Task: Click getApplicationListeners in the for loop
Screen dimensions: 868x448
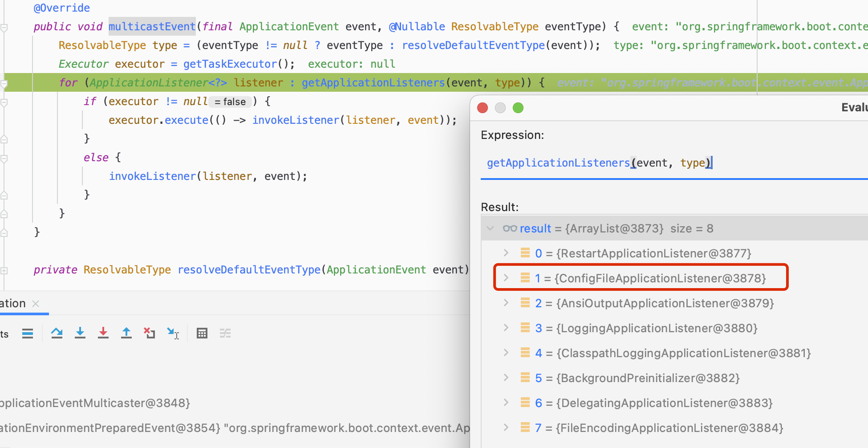Action: click(x=373, y=83)
